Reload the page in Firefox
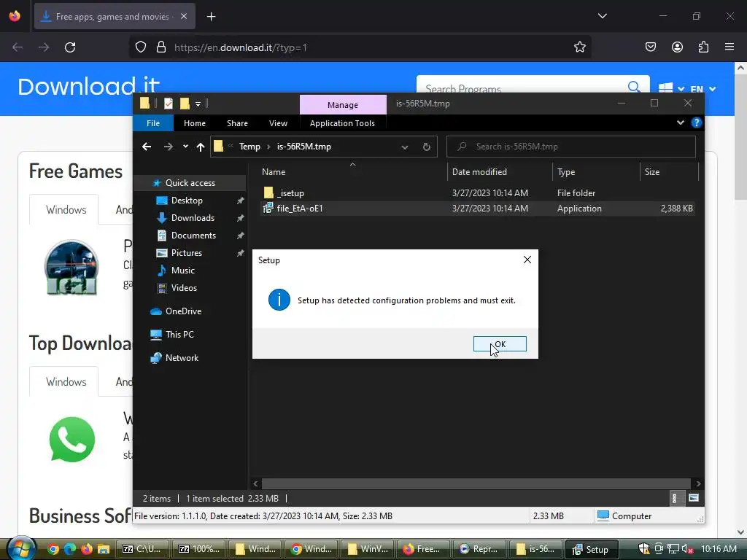 [70, 47]
